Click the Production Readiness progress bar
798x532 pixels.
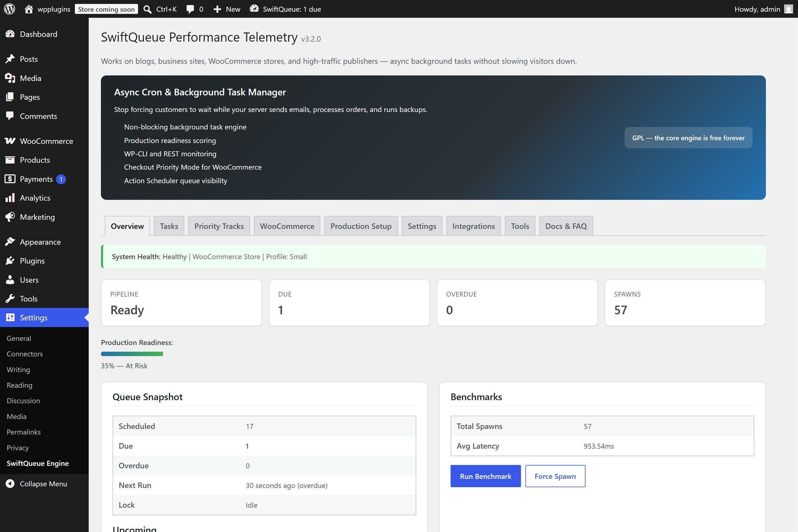click(x=132, y=354)
